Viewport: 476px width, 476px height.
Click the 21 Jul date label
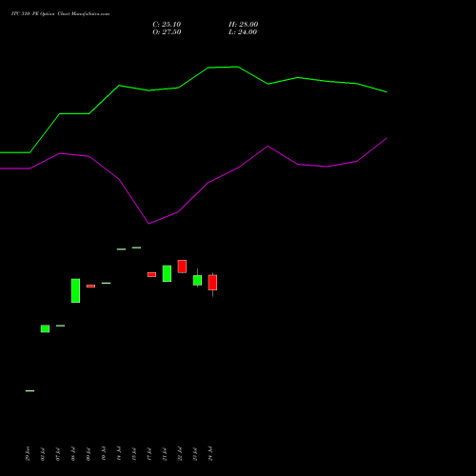(165, 454)
